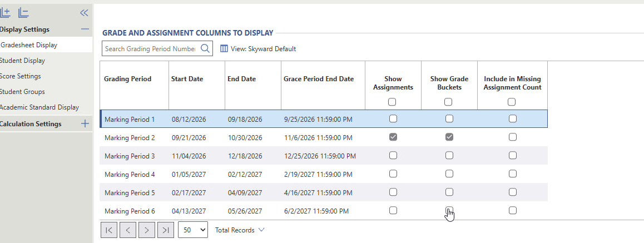Go to last page of records

pyautogui.click(x=166, y=230)
